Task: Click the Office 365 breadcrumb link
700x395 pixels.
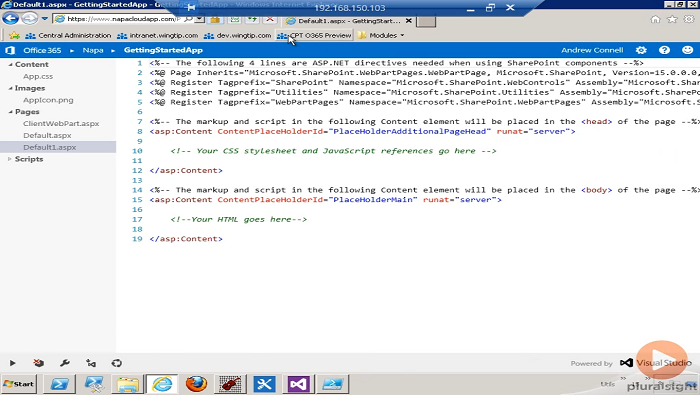Action: click(42, 50)
